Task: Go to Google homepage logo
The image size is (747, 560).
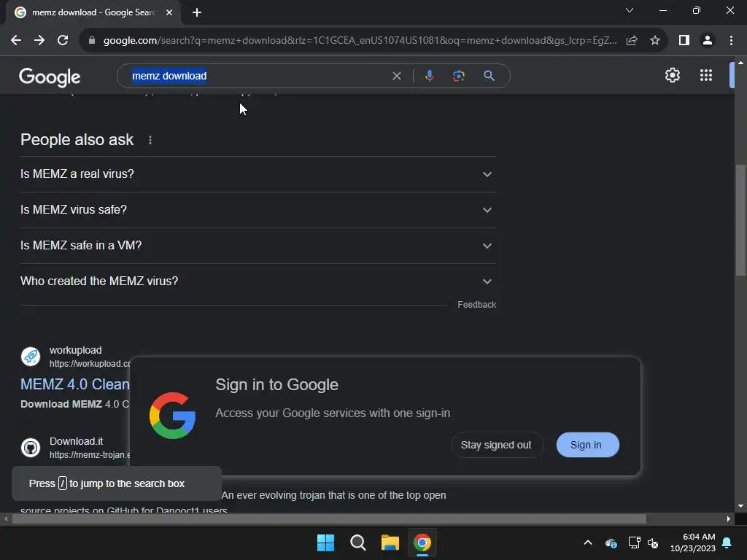Action: click(x=50, y=77)
